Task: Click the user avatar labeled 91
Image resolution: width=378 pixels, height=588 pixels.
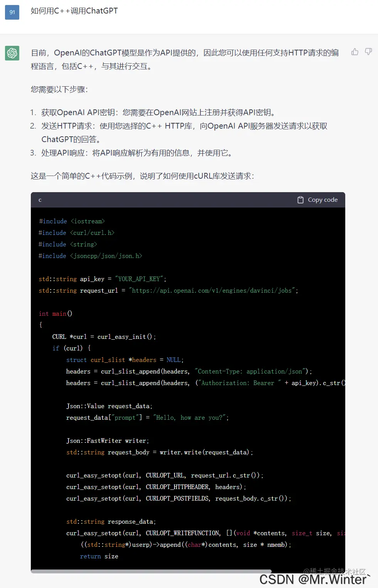Action: (x=12, y=12)
